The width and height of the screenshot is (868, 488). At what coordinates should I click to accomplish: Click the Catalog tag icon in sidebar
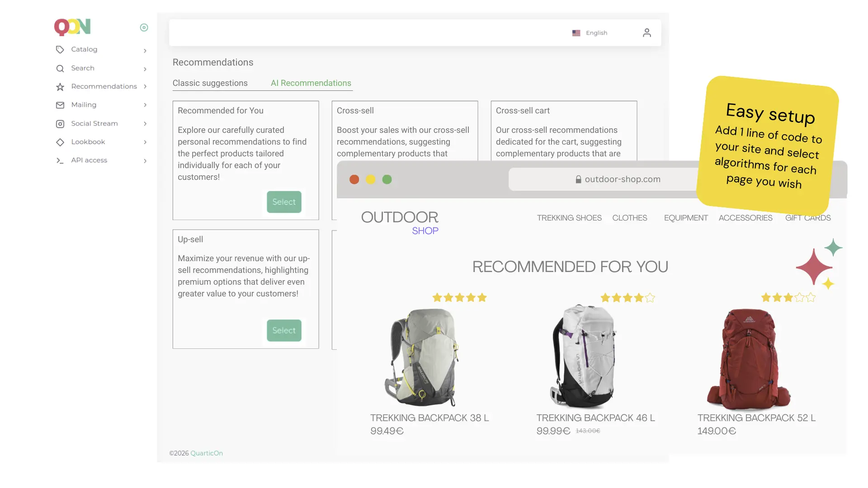pyautogui.click(x=60, y=50)
